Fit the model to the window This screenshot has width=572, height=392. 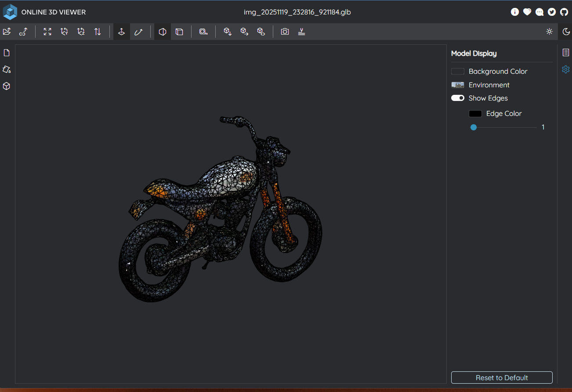47,31
